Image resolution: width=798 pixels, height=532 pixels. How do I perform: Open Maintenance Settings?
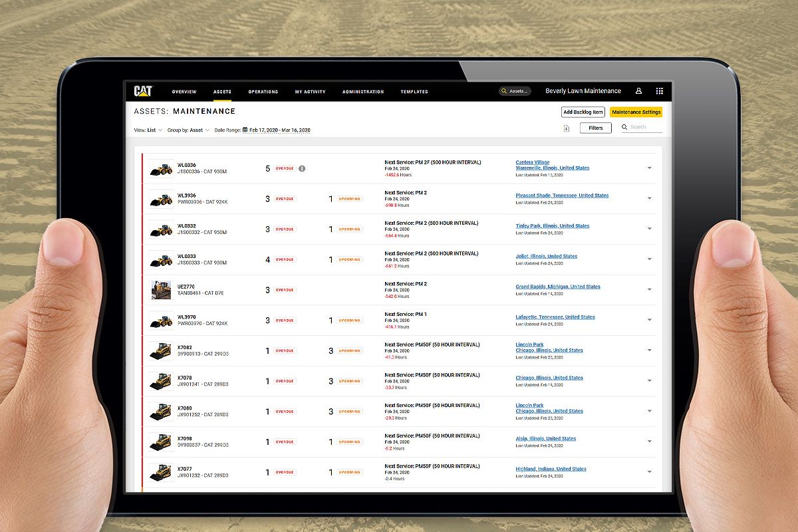tap(636, 112)
